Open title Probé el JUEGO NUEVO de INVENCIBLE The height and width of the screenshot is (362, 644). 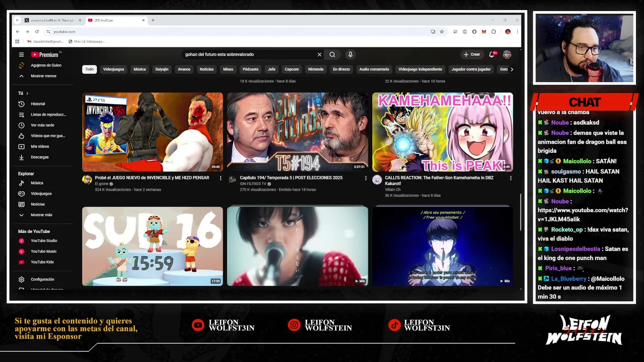(152, 178)
